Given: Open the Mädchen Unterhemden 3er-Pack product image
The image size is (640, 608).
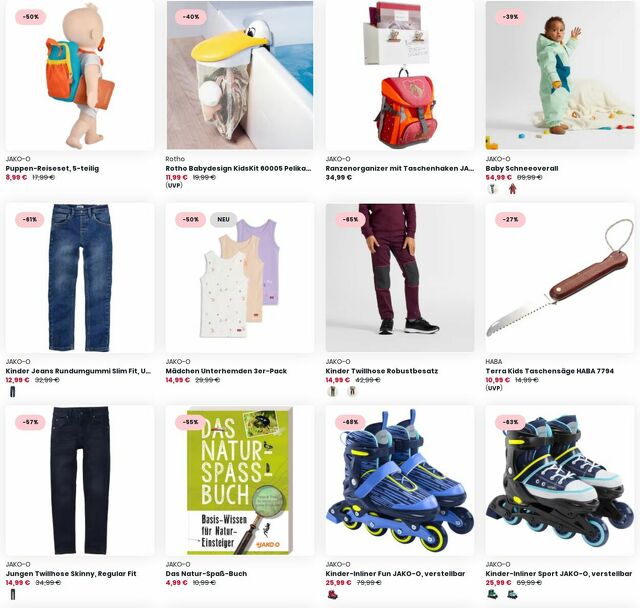Looking at the screenshot, I should 240,278.
